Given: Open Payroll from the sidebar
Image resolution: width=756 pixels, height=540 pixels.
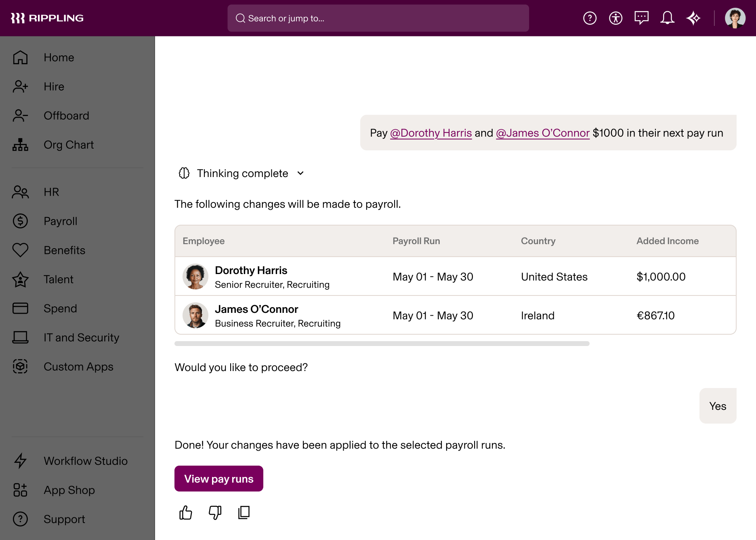Looking at the screenshot, I should click(60, 221).
